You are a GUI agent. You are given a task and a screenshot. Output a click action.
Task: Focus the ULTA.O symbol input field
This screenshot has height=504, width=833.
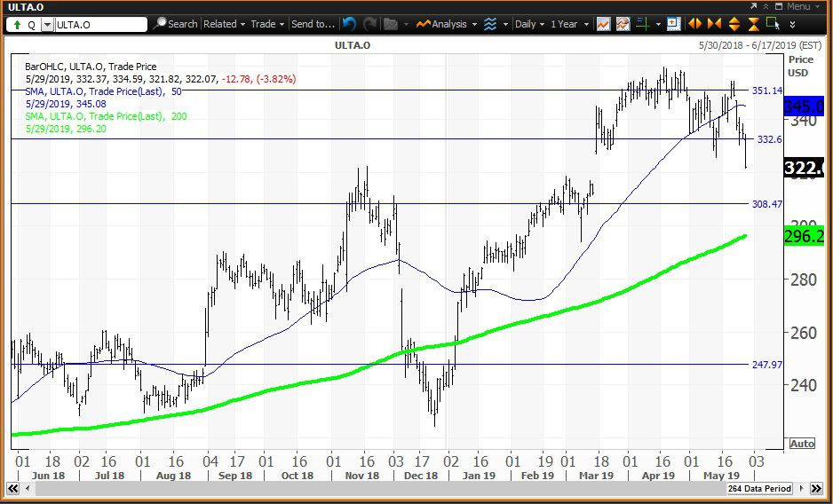tap(99, 25)
